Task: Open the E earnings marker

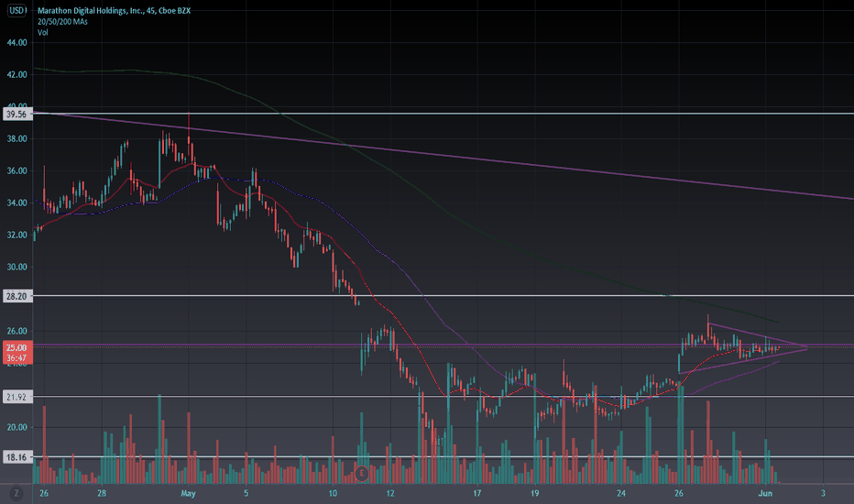Action: tap(362, 473)
